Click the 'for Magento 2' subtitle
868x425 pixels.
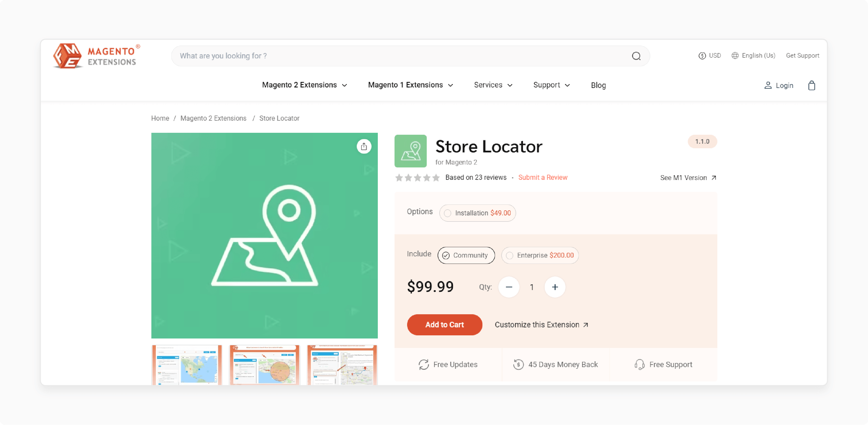point(456,162)
